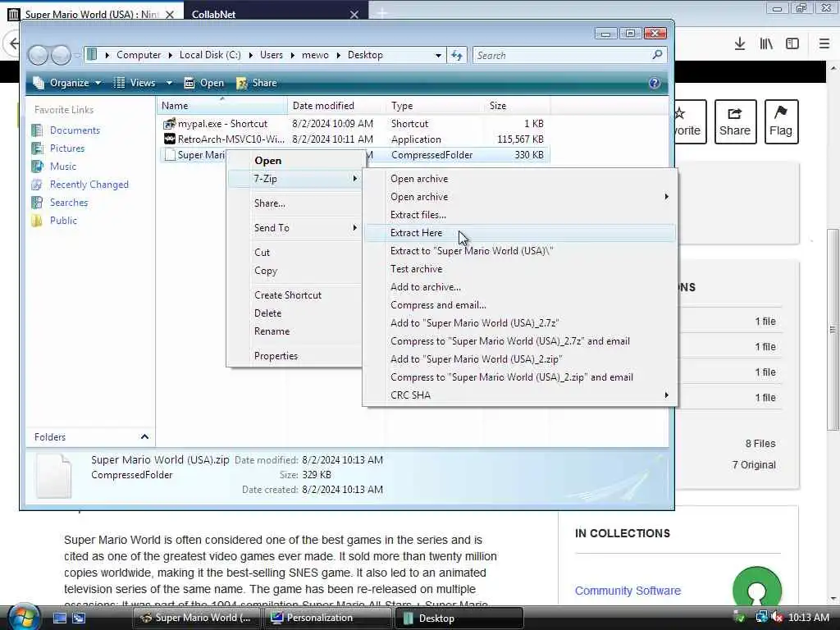The width and height of the screenshot is (840, 630).
Task: Click the Explorer Forward navigation arrow
Action: (61, 55)
